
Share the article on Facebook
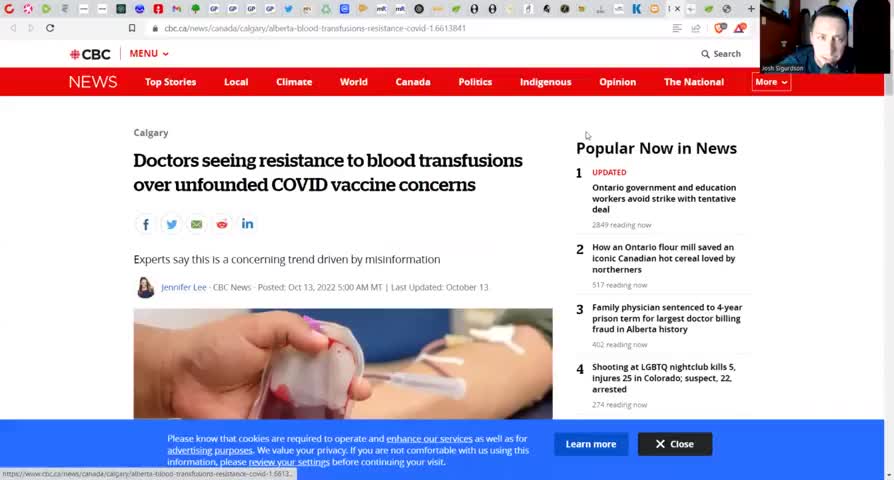pos(145,224)
